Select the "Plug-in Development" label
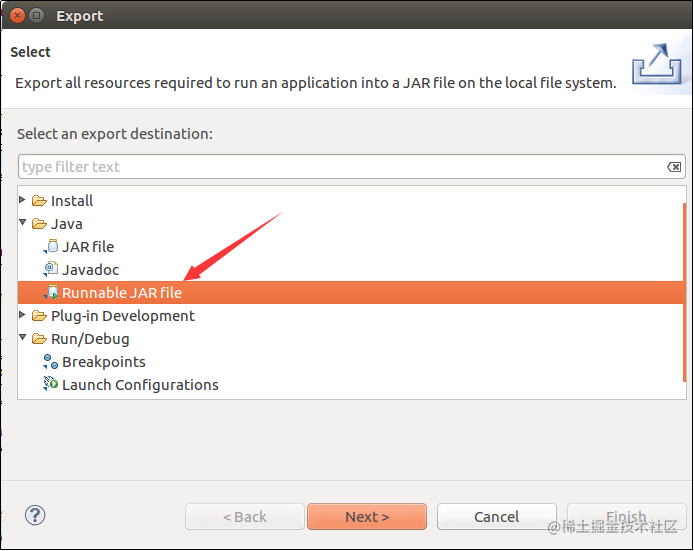Image resolution: width=694 pixels, height=551 pixels. pos(123,316)
